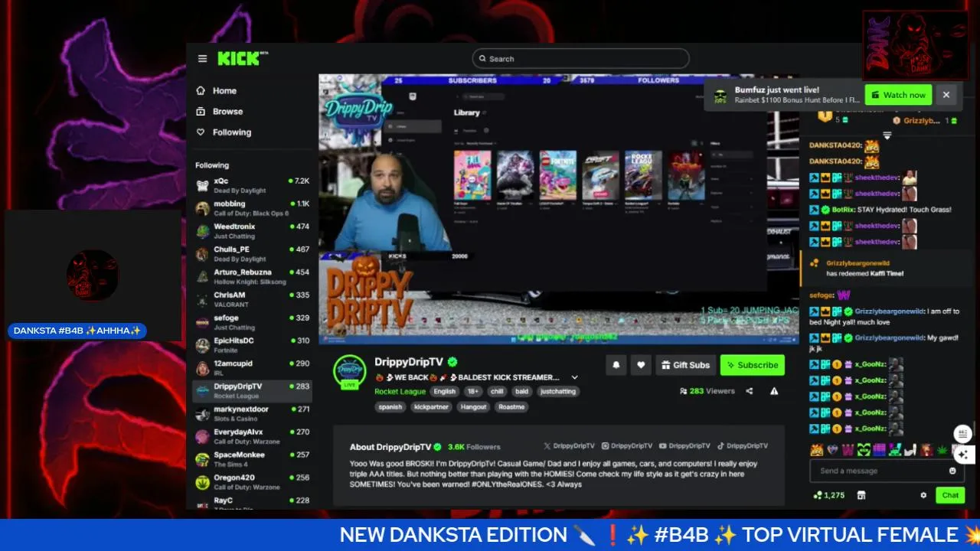Open DrippyDripTV's Instagram profile link
This screenshot has height=551, width=980.
627,445
